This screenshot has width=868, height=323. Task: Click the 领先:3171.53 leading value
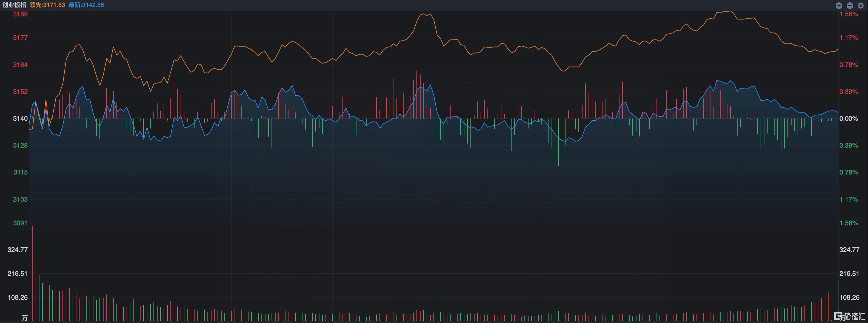point(47,5)
